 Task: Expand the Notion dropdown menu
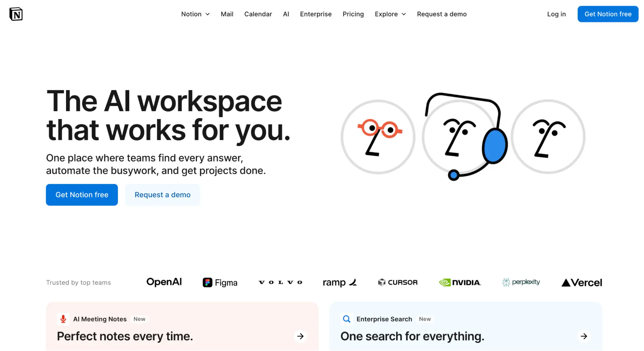[195, 14]
